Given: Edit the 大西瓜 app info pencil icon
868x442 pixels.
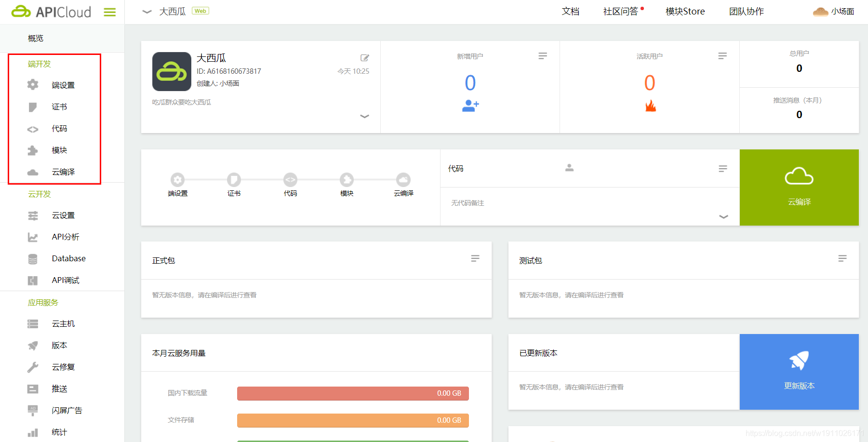Looking at the screenshot, I should (x=365, y=58).
